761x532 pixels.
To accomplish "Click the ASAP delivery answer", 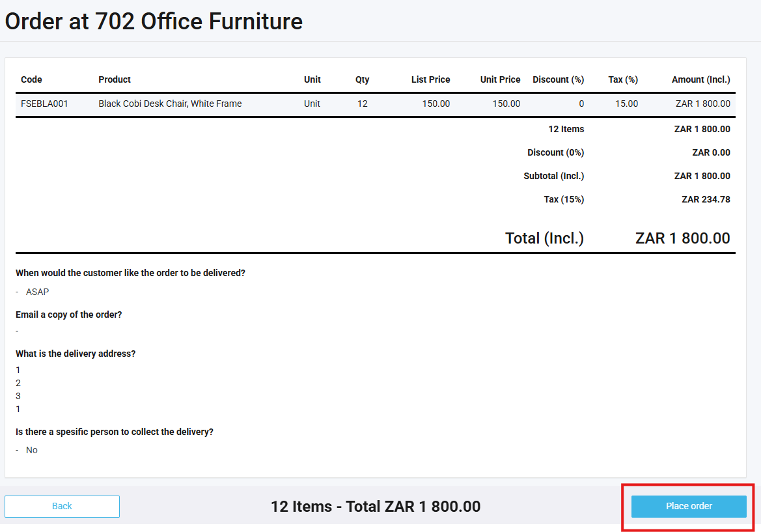I will 37,292.
